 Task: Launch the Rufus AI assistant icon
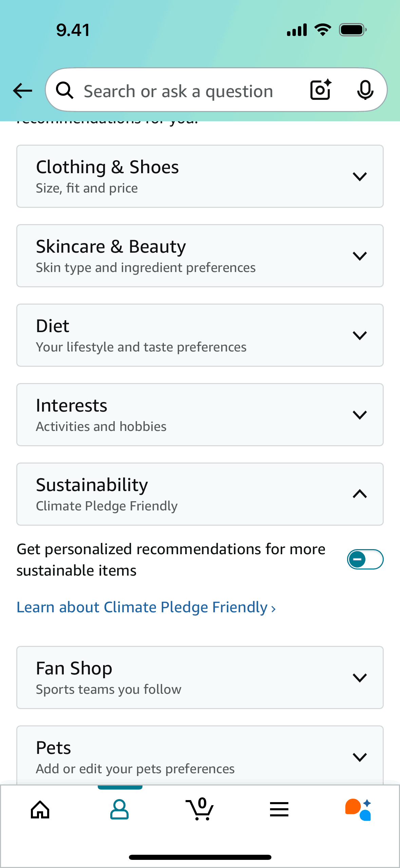[358, 810]
